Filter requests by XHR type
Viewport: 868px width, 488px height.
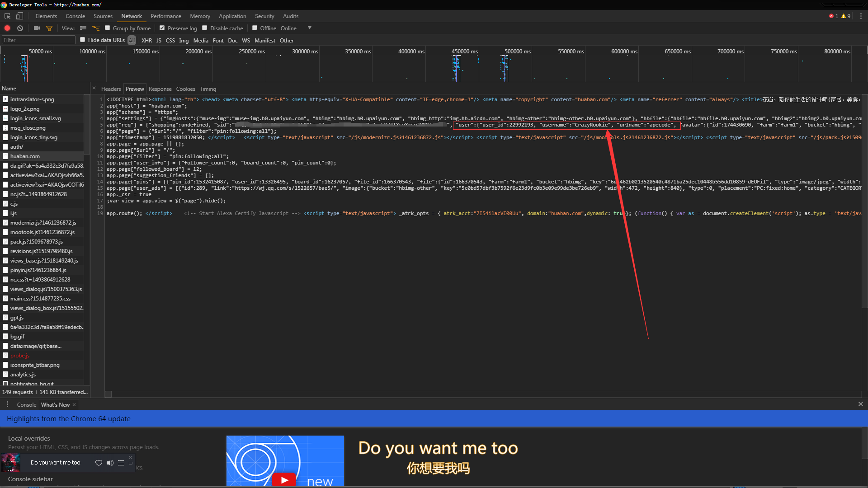coord(146,40)
